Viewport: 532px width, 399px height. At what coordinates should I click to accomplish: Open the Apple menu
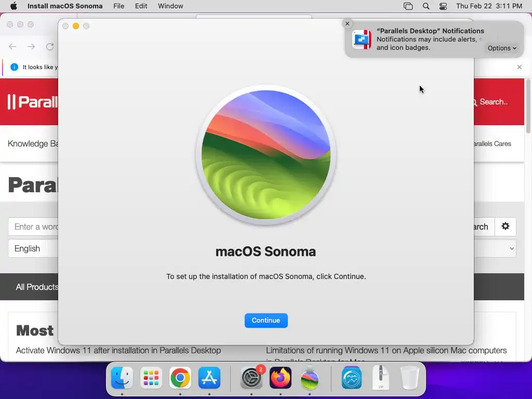pyautogui.click(x=14, y=6)
